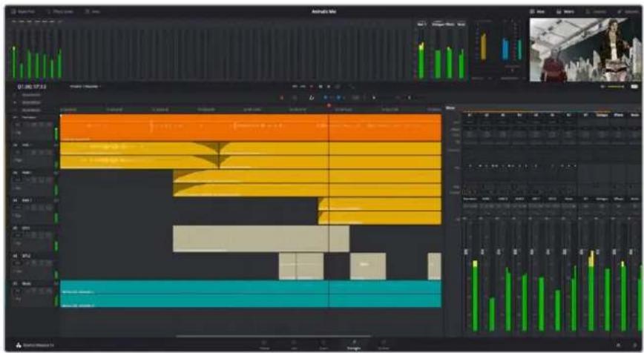This screenshot has height=353, width=644.
Task: Toggle the DIM monitoring button
Action: 634,87
